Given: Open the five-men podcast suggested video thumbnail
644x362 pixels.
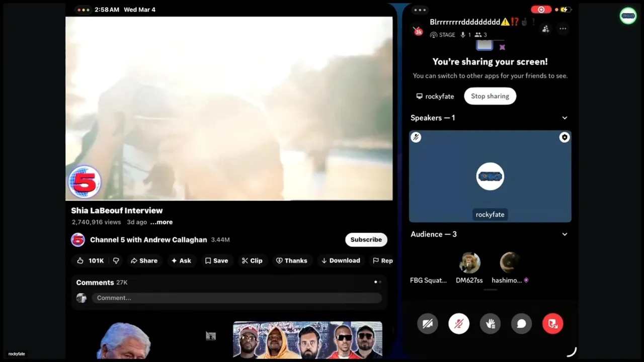Looking at the screenshot, I should coord(307,340).
